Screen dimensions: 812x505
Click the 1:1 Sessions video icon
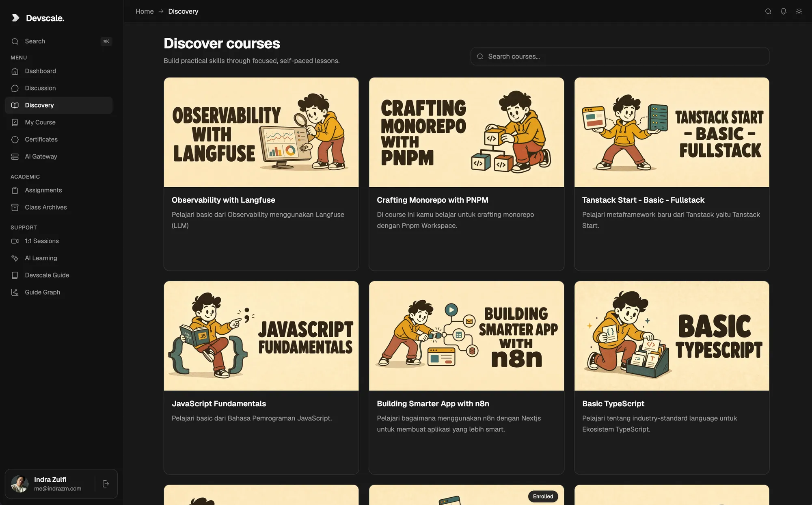pos(15,241)
